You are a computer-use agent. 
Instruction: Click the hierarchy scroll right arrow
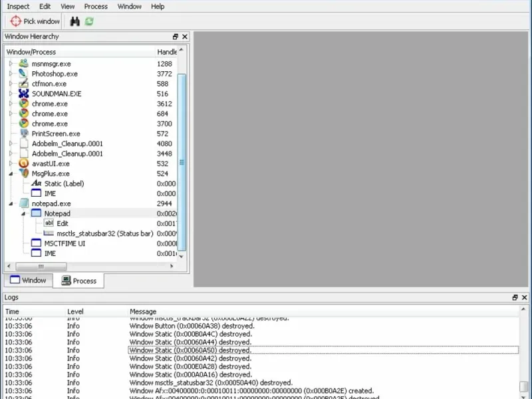tap(172, 267)
